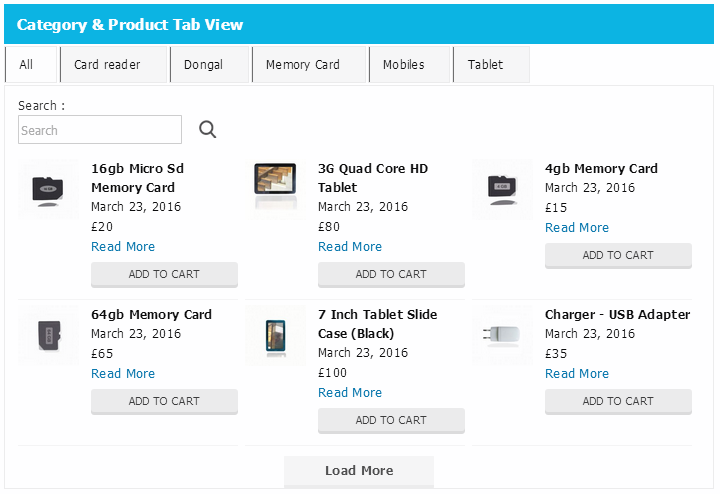720x494 pixels.
Task: Open the Memory Card tab
Action: point(309,64)
